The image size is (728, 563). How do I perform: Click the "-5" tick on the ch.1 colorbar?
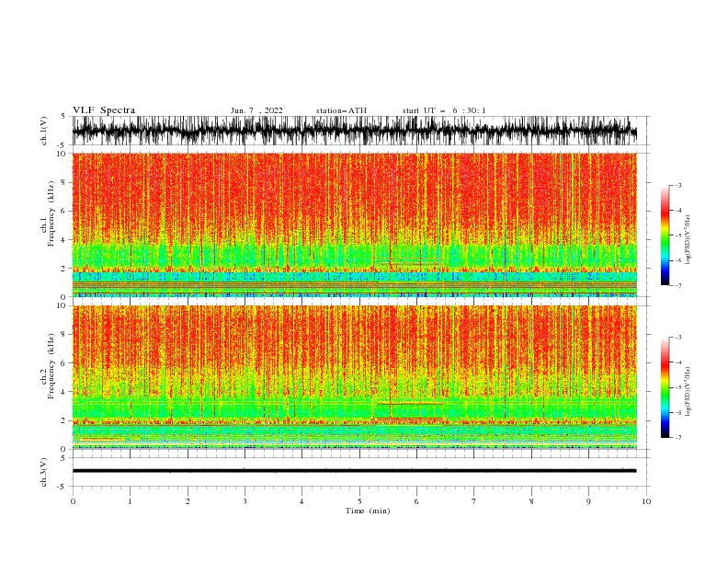point(677,236)
